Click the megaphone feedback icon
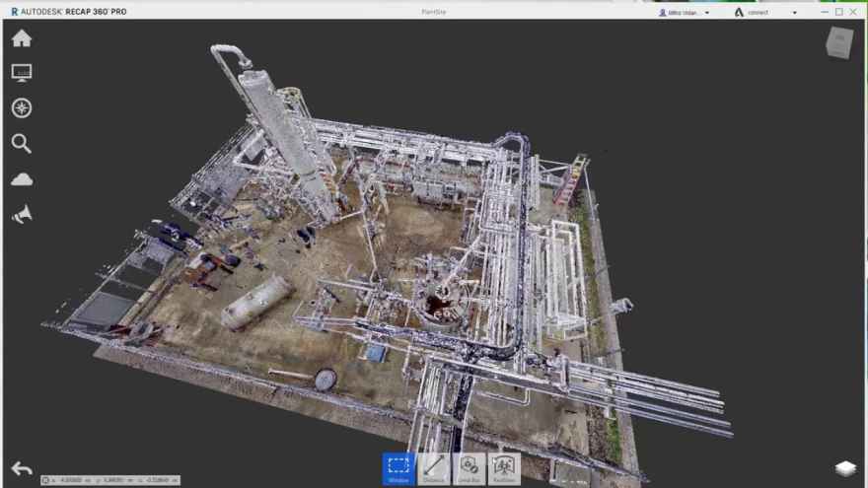 coord(22,214)
